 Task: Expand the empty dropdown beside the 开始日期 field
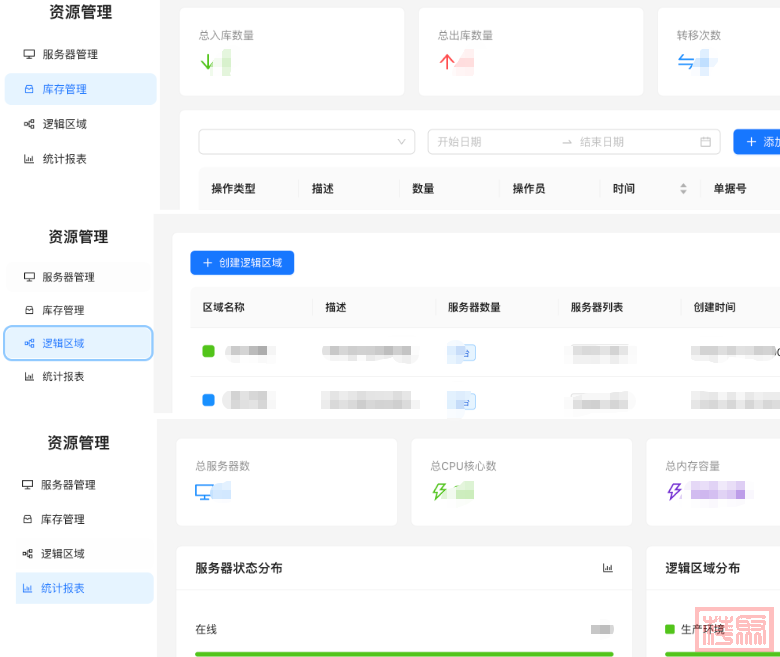point(307,142)
